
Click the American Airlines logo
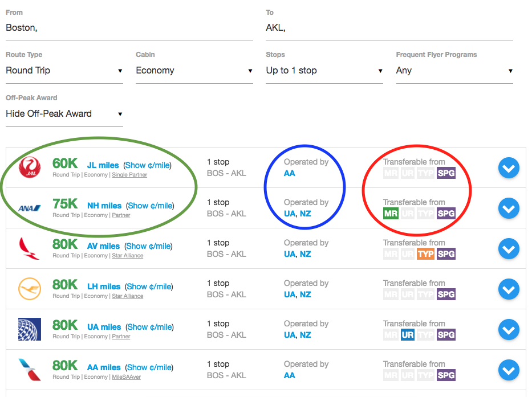[30, 370]
